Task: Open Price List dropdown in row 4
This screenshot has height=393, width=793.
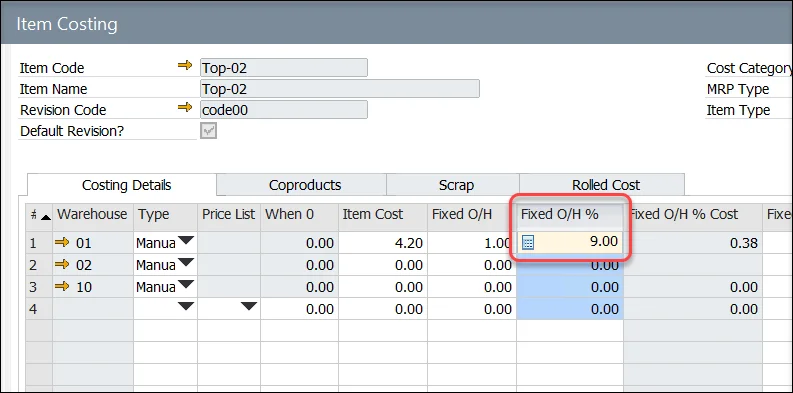Action: click(x=249, y=305)
